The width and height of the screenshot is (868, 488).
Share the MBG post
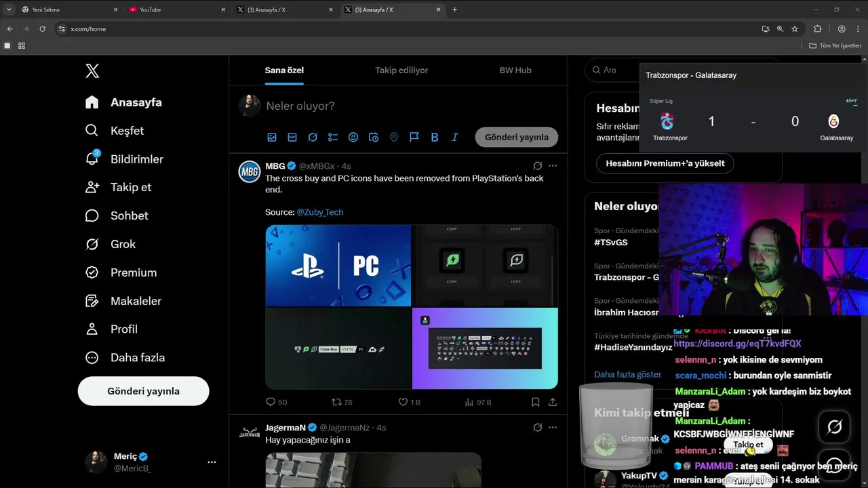(x=553, y=402)
